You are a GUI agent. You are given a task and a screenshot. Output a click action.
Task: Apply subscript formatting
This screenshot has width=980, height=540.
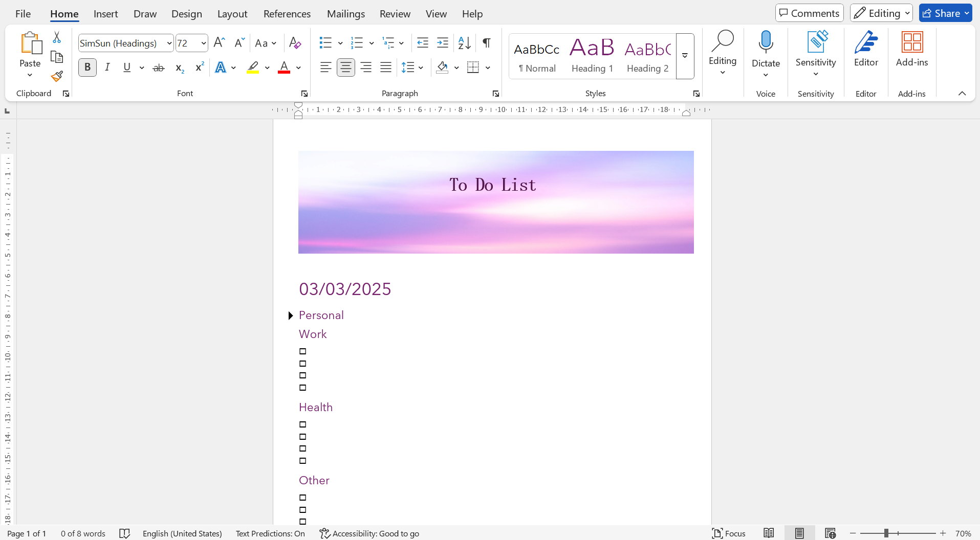(x=180, y=67)
